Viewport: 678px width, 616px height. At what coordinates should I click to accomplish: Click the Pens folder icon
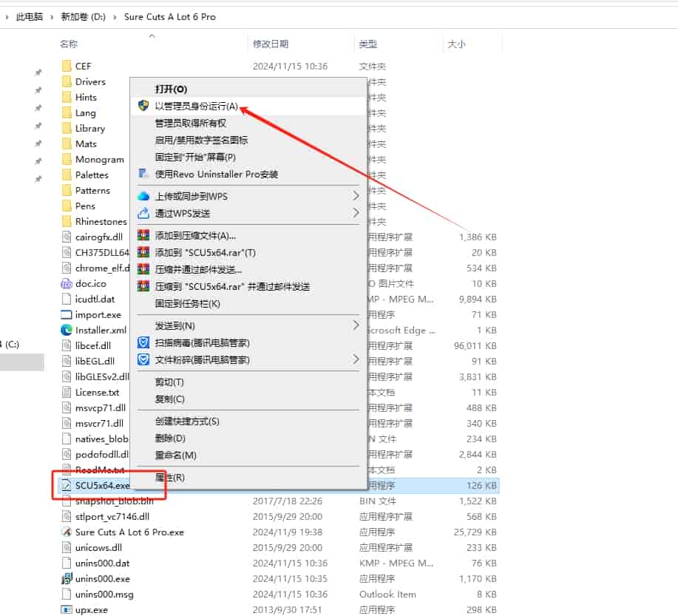[x=67, y=206]
